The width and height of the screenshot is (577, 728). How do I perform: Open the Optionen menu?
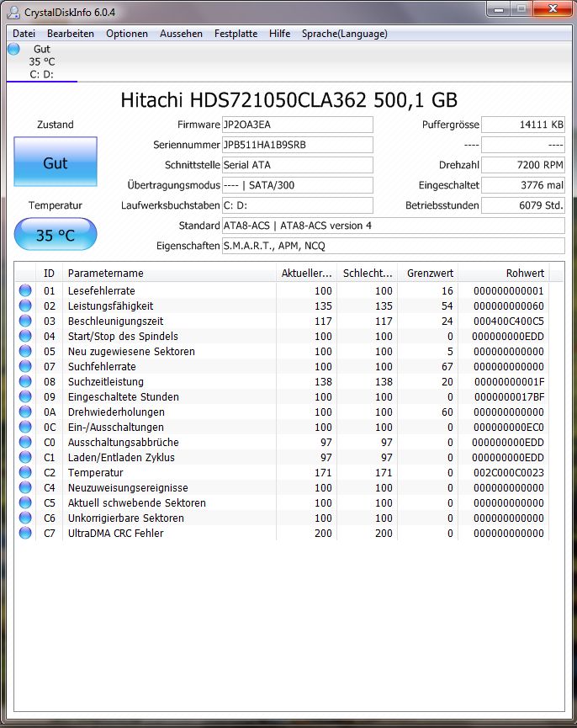[x=127, y=34]
